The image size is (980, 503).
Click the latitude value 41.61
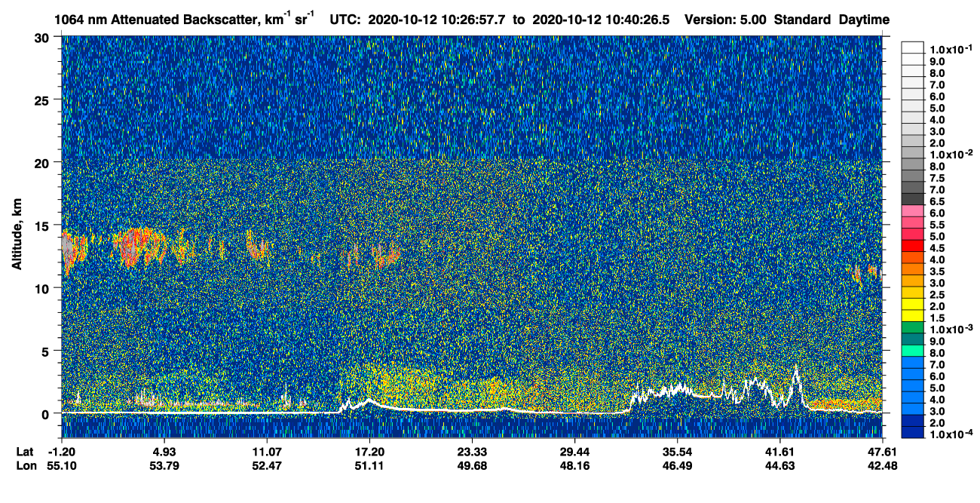coord(779,451)
